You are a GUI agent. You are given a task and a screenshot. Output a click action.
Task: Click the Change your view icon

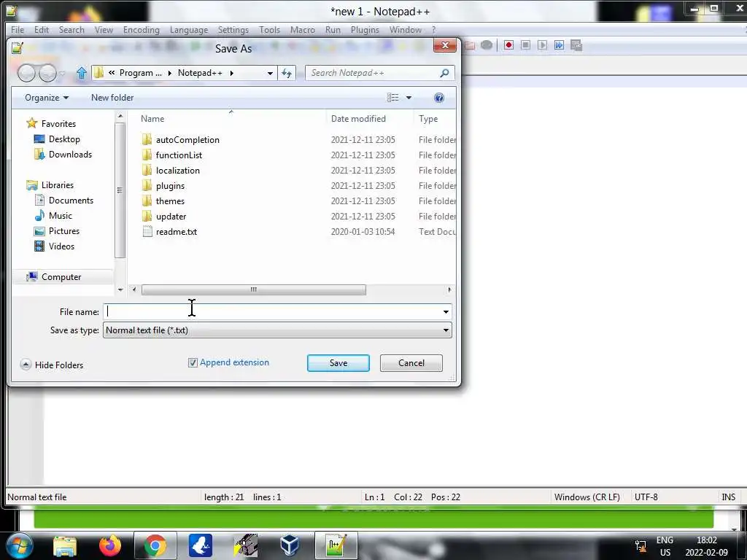pos(392,98)
